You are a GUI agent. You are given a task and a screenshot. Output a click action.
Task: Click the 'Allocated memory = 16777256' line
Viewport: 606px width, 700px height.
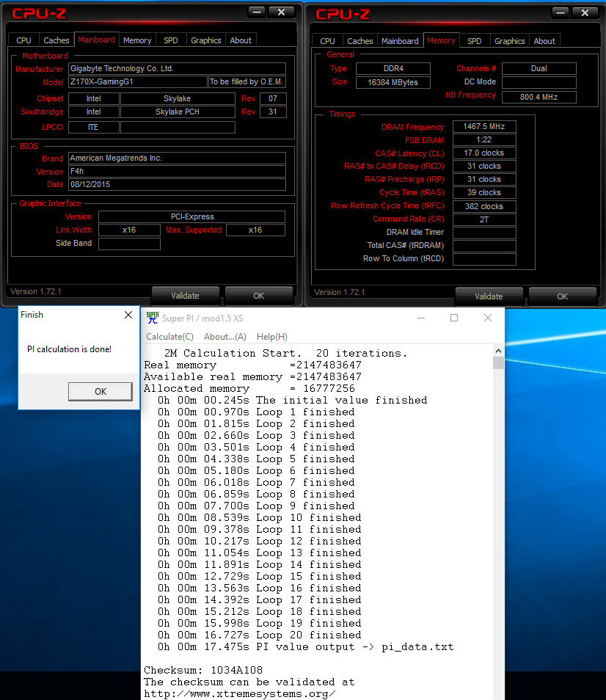[249, 388]
